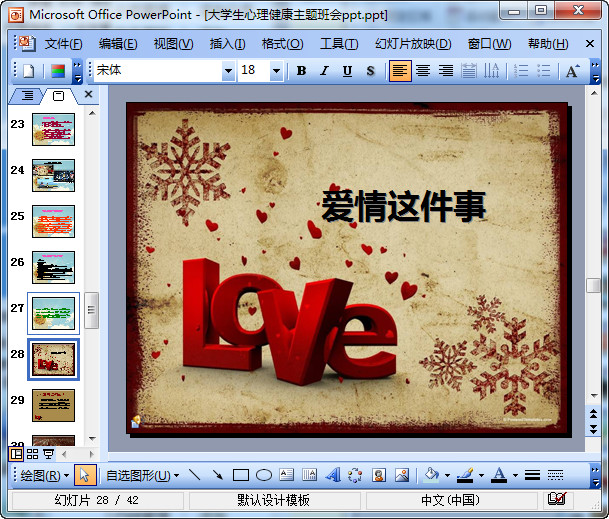Enable left text alignment
Image resolution: width=609 pixels, height=519 pixels.
click(400, 71)
